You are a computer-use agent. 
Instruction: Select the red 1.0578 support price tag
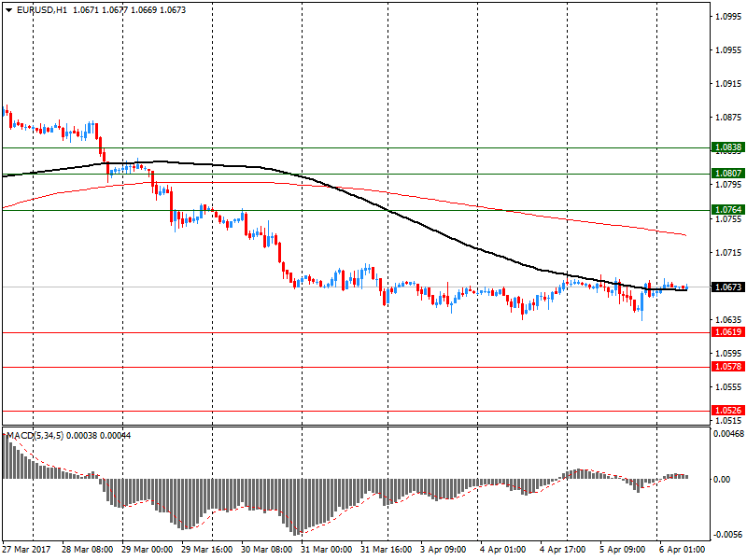(x=727, y=367)
